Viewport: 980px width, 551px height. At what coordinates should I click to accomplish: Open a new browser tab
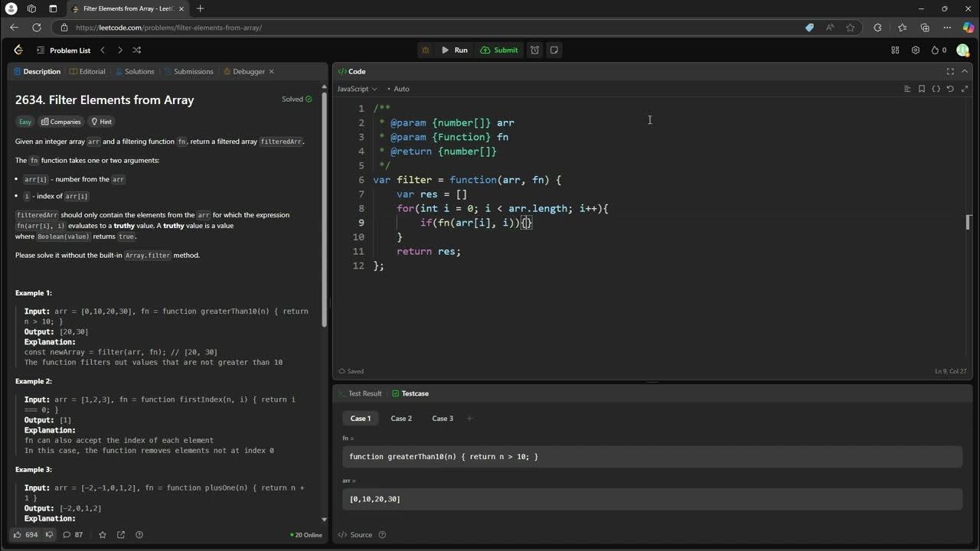click(x=200, y=8)
